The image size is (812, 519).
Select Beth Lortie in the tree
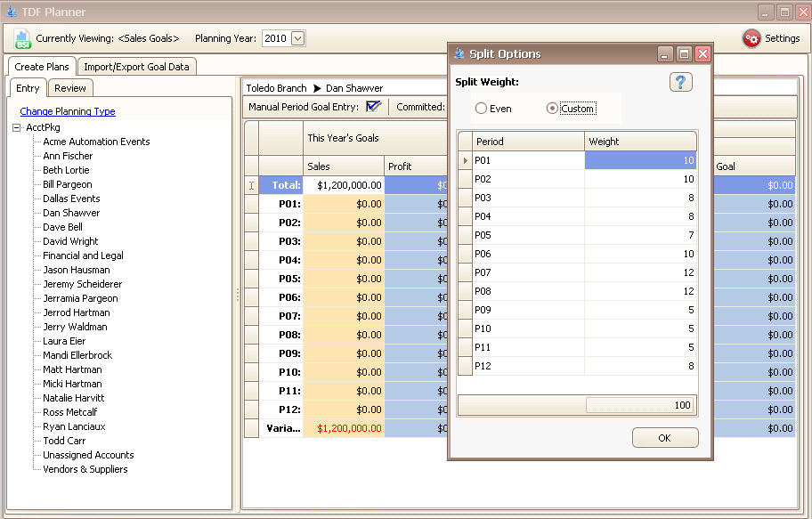pos(66,170)
